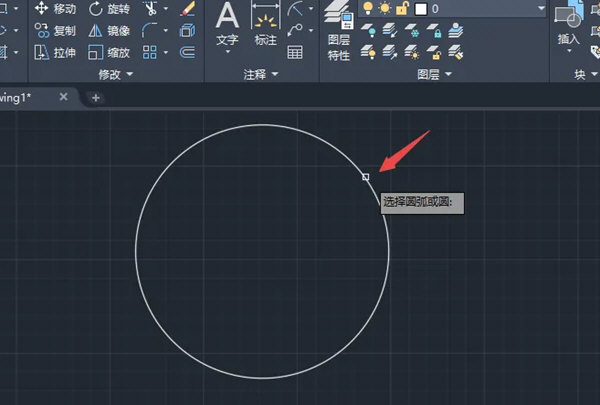Toggle layer on/off lightbulb icon

coord(367,8)
